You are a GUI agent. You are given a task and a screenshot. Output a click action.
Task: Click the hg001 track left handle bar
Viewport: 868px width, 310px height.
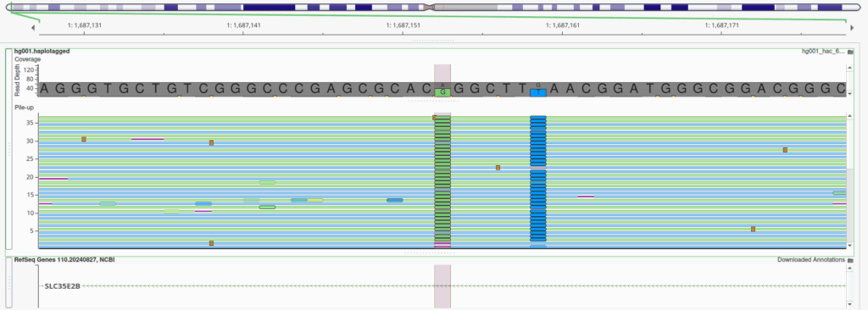pos(8,149)
